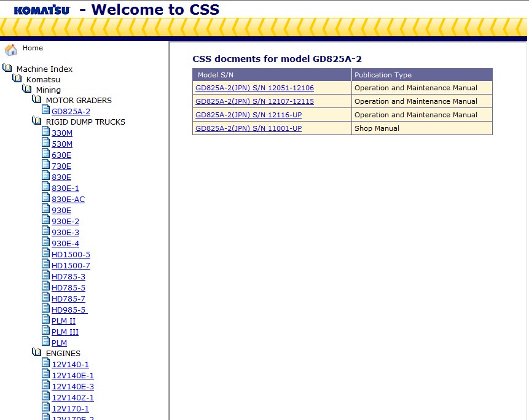Screen dimensions: 529x420
Task: Click document icon beside 12V140E-1
Action: pyautogui.click(x=46, y=374)
